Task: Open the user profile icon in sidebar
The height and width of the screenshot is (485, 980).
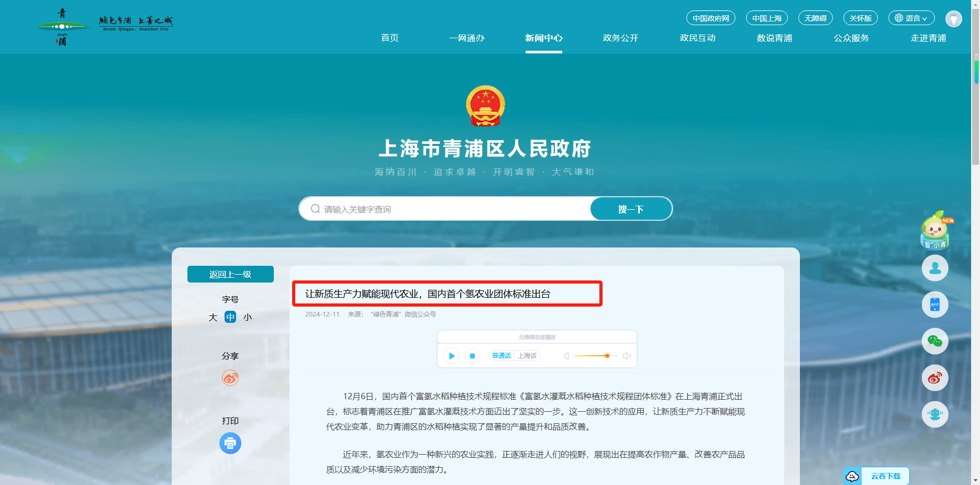Action: click(934, 268)
